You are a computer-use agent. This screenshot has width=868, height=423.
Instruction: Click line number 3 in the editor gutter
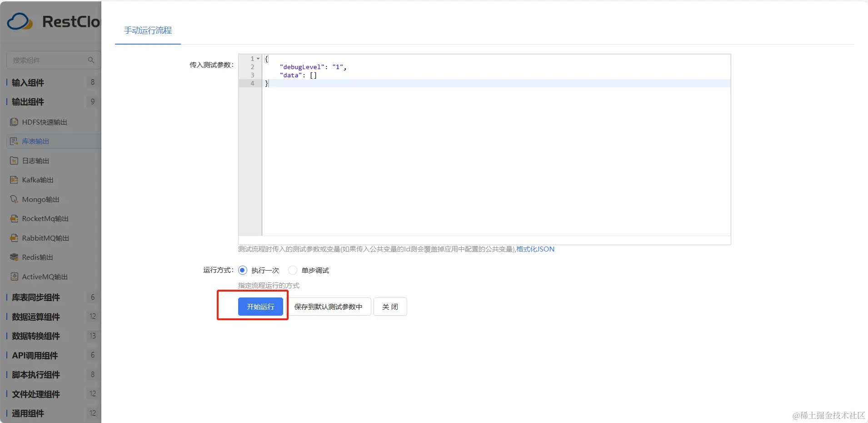coord(253,75)
